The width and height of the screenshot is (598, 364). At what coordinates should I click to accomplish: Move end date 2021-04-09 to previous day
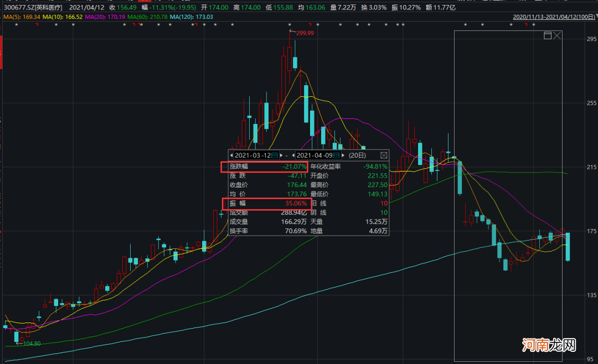[293, 155]
